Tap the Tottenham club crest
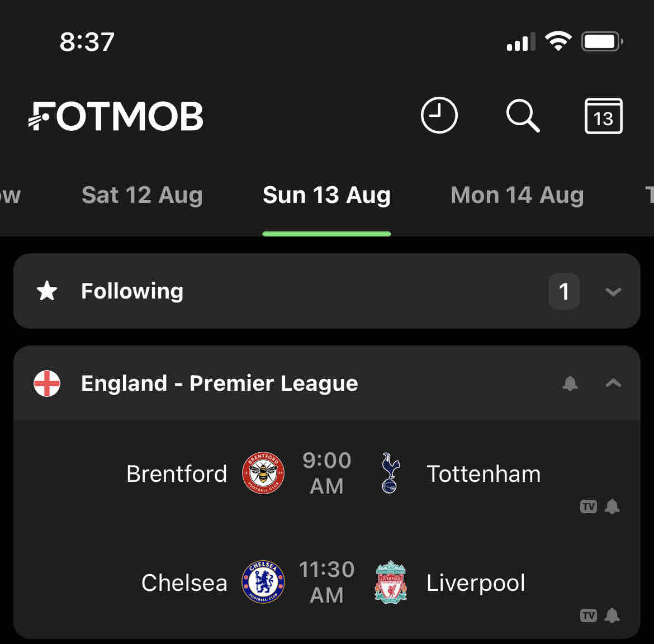The image size is (654, 644). point(390,473)
